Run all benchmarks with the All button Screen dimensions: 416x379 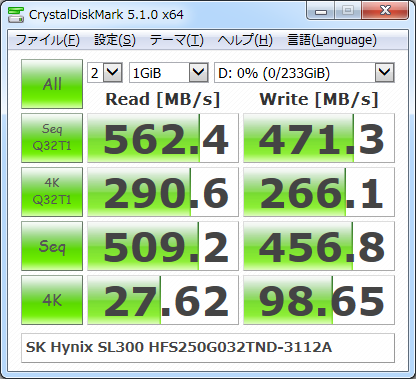pyautogui.click(x=52, y=84)
